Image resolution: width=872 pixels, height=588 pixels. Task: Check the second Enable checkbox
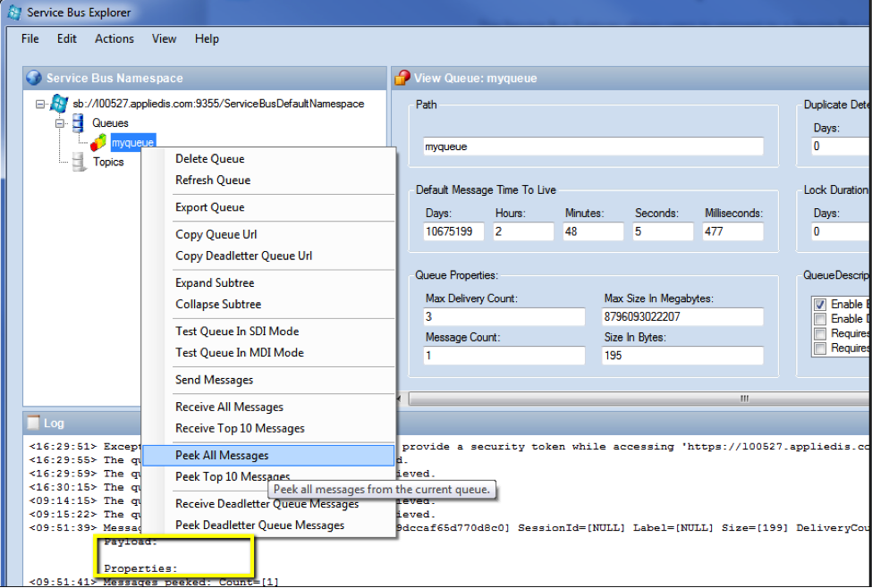pyautogui.click(x=819, y=319)
